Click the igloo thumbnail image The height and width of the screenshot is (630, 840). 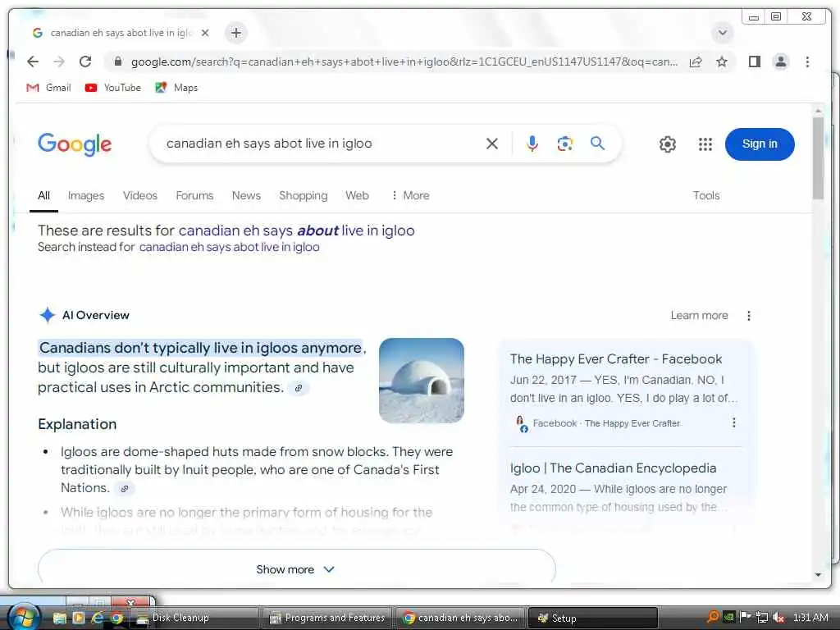click(421, 381)
